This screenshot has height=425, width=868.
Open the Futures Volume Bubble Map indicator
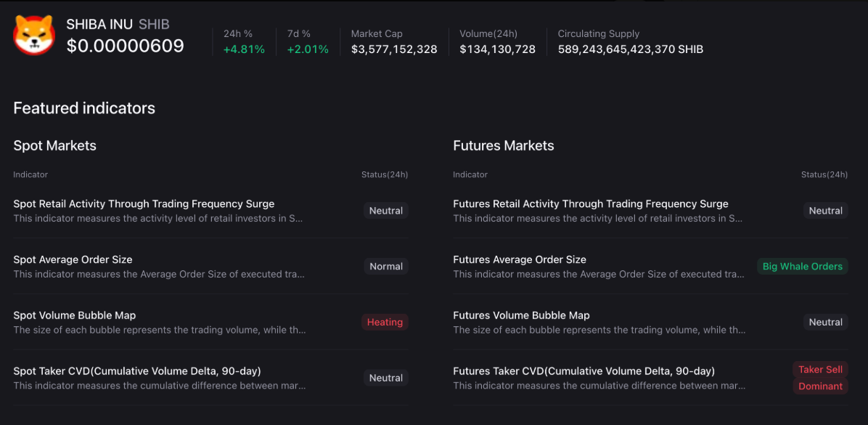point(521,315)
